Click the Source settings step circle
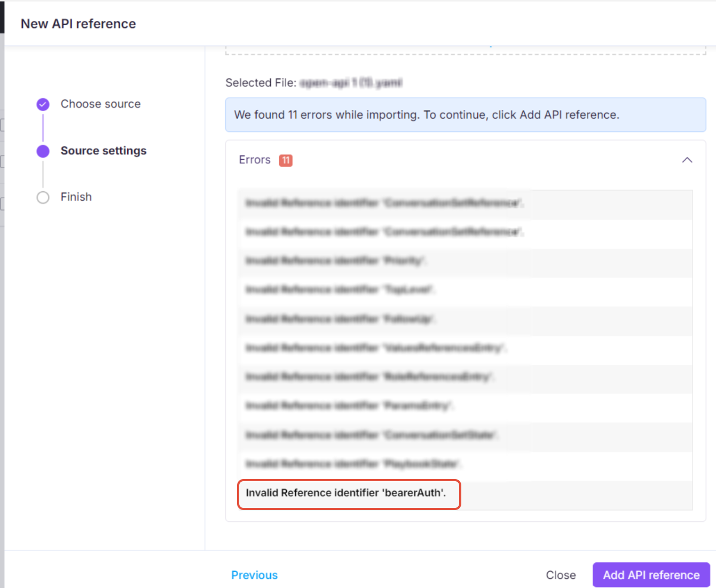Screen dimensions: 716x588 tap(43, 151)
